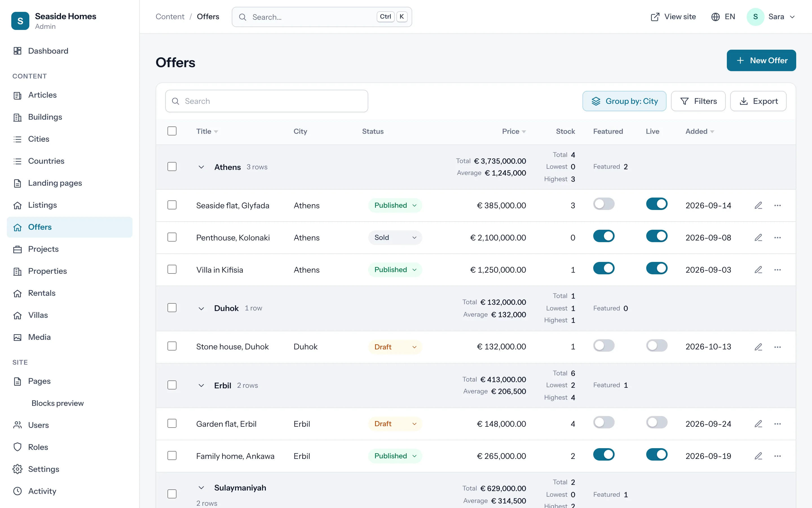Image resolution: width=812 pixels, height=508 pixels.
Task: Navigate to Media in the sidebar
Action: (x=69, y=337)
